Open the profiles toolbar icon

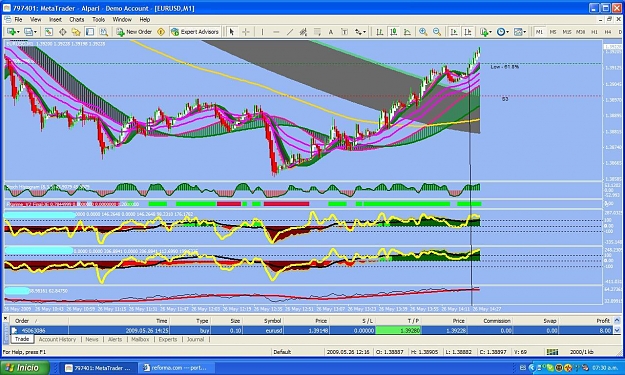click(x=30, y=32)
